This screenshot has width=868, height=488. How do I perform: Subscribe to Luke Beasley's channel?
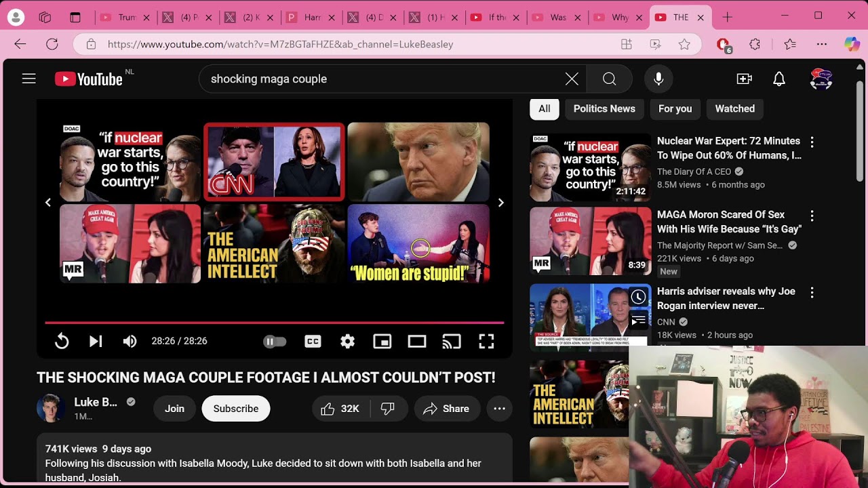pyautogui.click(x=236, y=409)
